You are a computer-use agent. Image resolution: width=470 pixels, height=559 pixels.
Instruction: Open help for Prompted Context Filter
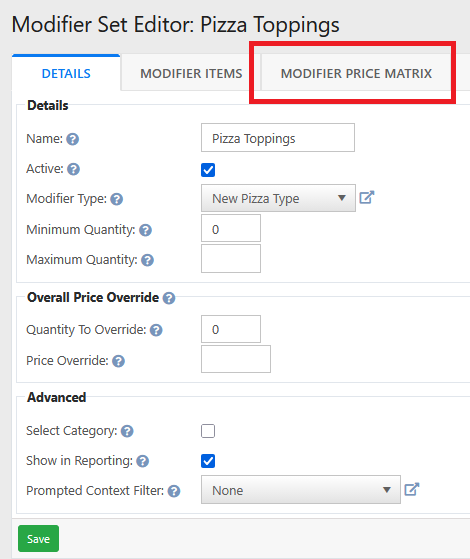[174, 491]
